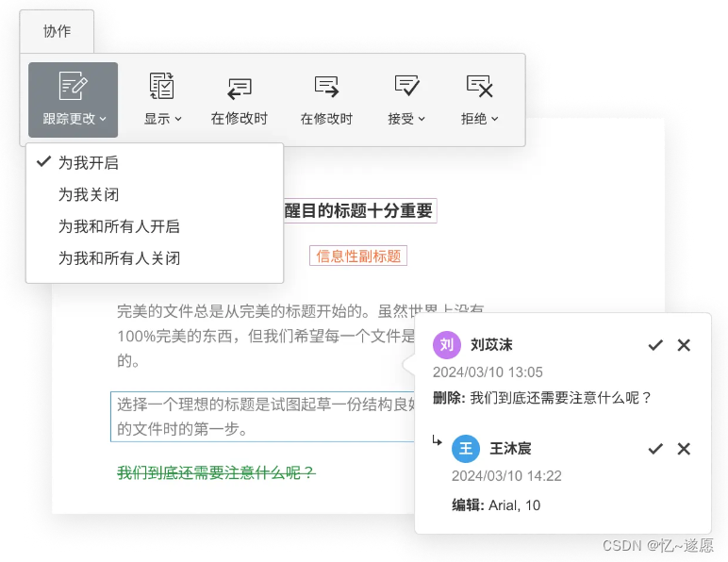Open the 跟踪更改 dropdown arrow

(x=103, y=119)
